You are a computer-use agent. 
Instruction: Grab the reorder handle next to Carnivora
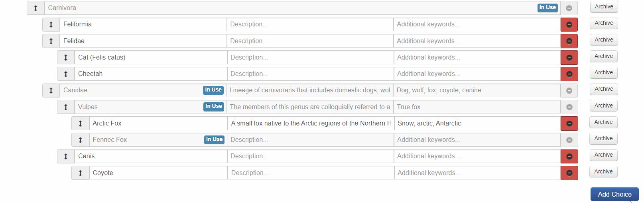35,8
